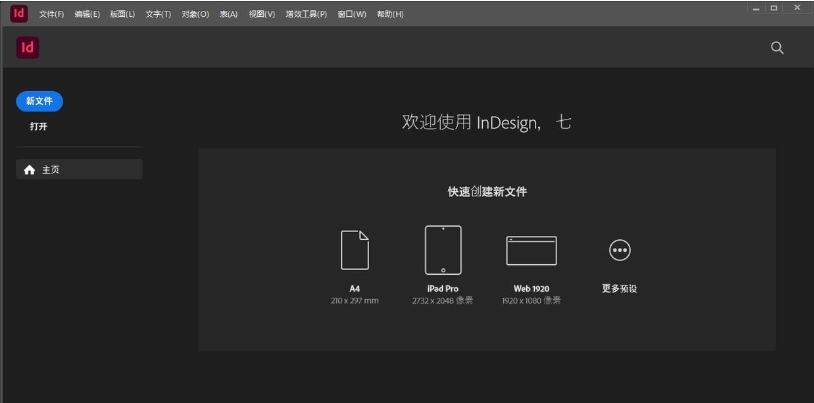814x403 pixels.
Task: Open the 对象(O) menu
Action: click(195, 14)
